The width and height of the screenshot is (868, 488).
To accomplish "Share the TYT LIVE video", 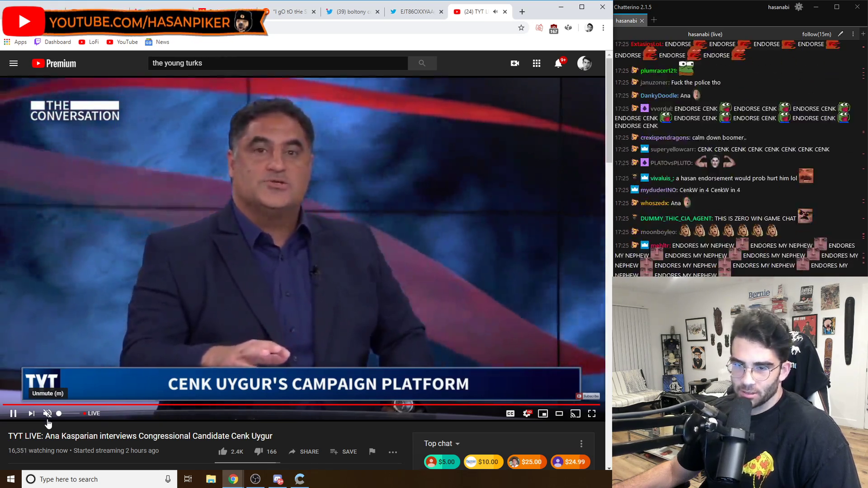I will pos(304,451).
